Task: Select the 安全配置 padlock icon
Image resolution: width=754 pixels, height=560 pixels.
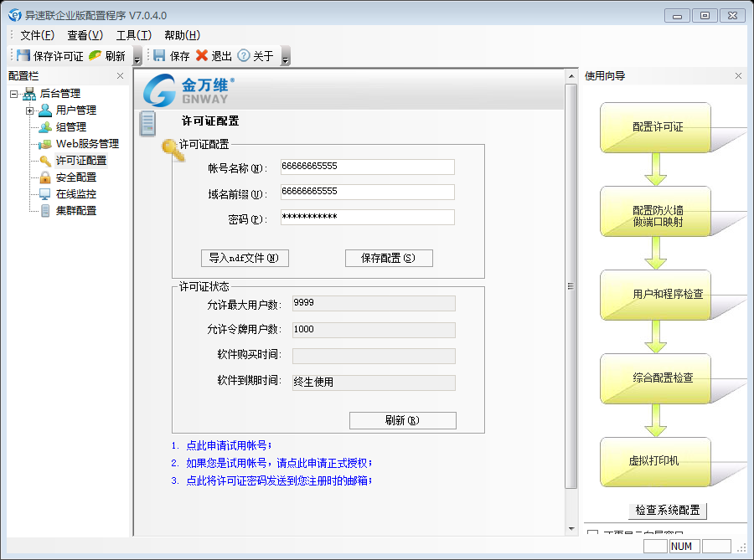Action: pyautogui.click(x=44, y=177)
